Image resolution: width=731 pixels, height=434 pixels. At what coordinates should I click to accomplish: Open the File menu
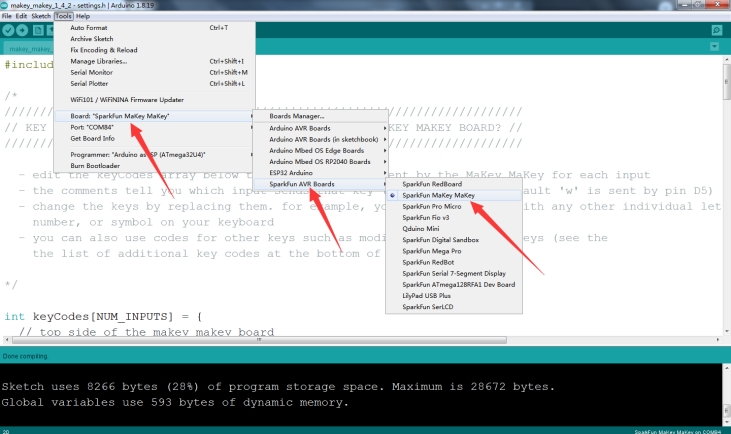7,16
